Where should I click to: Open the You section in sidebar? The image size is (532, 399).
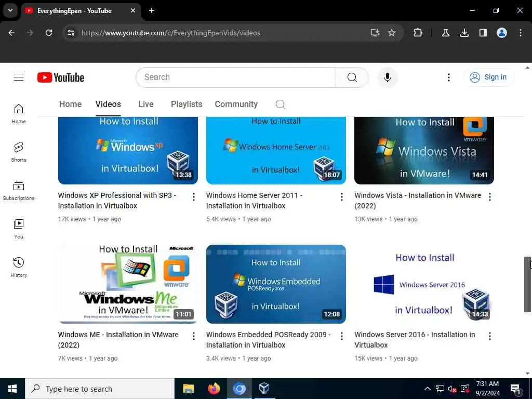(19, 229)
